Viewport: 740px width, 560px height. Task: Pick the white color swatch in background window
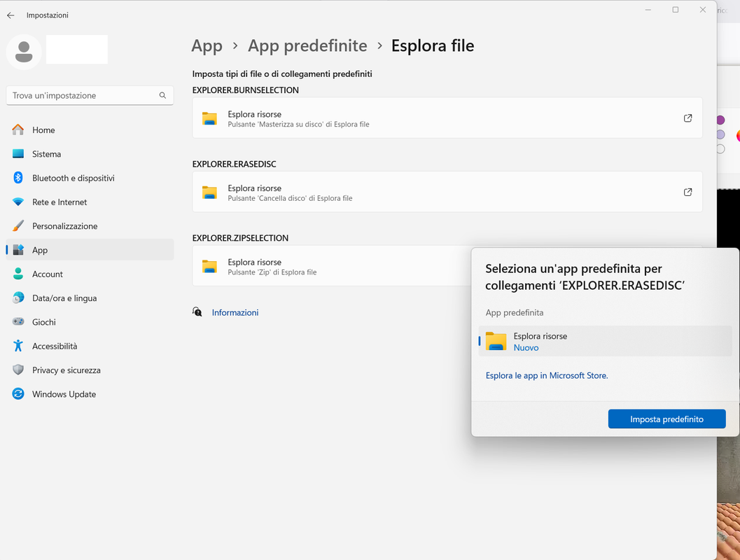[x=720, y=149]
